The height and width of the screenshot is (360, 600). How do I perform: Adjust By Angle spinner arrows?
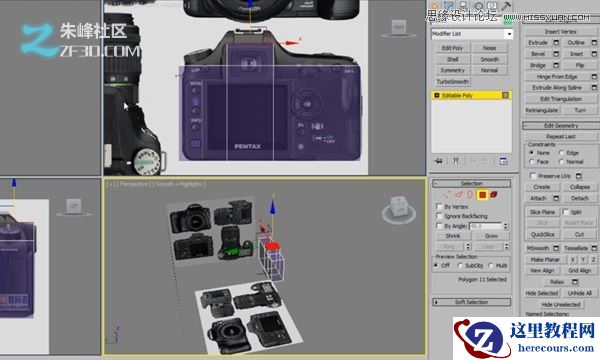[x=506, y=226]
